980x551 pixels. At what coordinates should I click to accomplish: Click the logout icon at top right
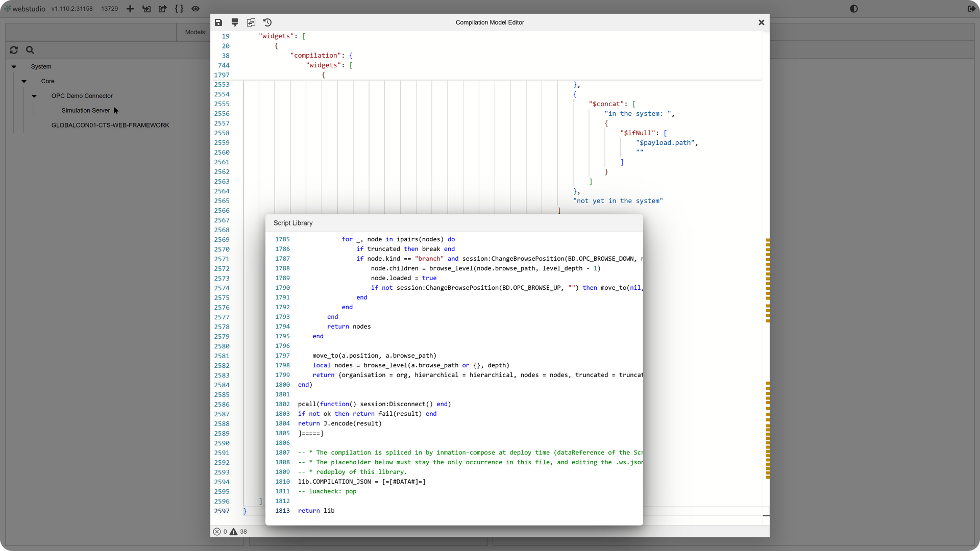971,9
